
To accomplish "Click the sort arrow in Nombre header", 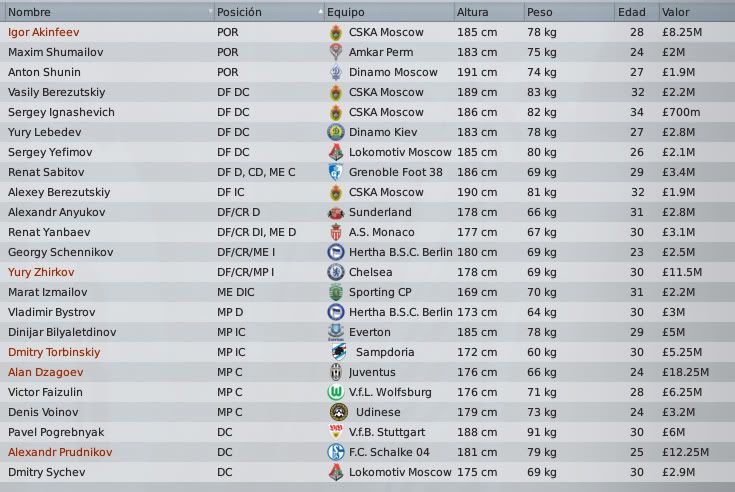I will (x=210, y=12).
